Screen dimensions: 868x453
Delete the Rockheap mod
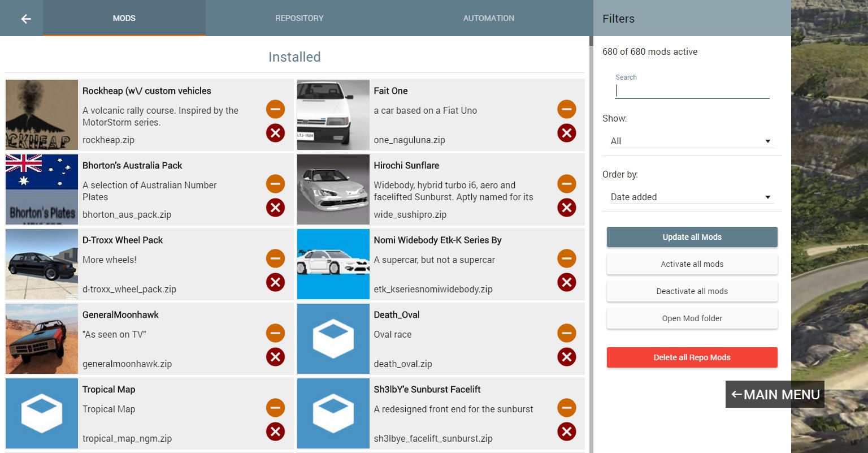point(275,133)
